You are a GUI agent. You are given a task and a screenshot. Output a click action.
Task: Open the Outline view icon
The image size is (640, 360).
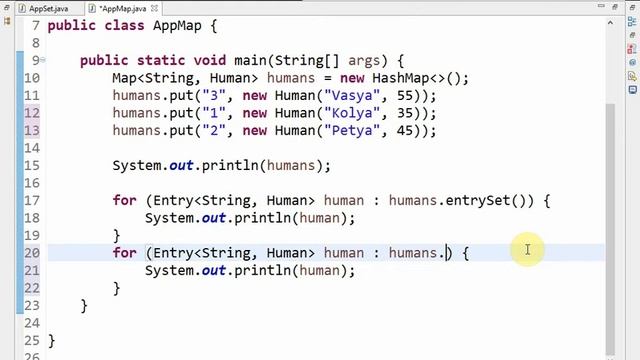click(x=632, y=22)
